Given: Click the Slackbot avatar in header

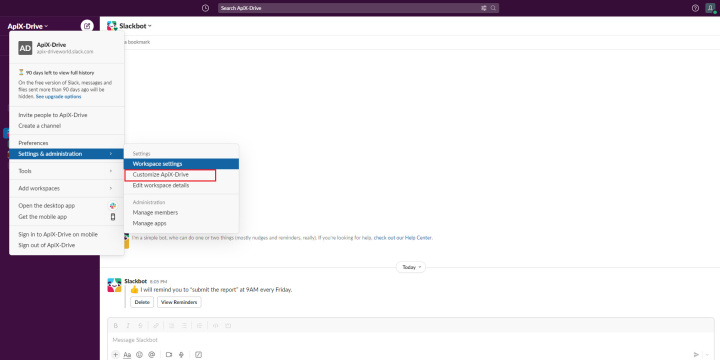Looking at the screenshot, I should (x=112, y=26).
